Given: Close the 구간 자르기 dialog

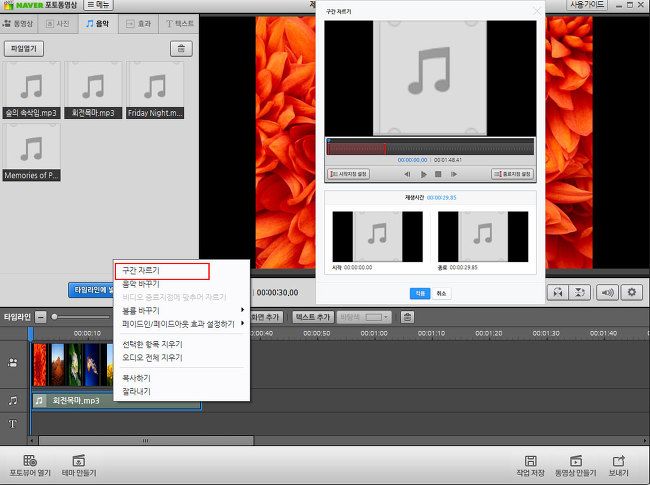Looking at the screenshot, I should pos(537,11).
